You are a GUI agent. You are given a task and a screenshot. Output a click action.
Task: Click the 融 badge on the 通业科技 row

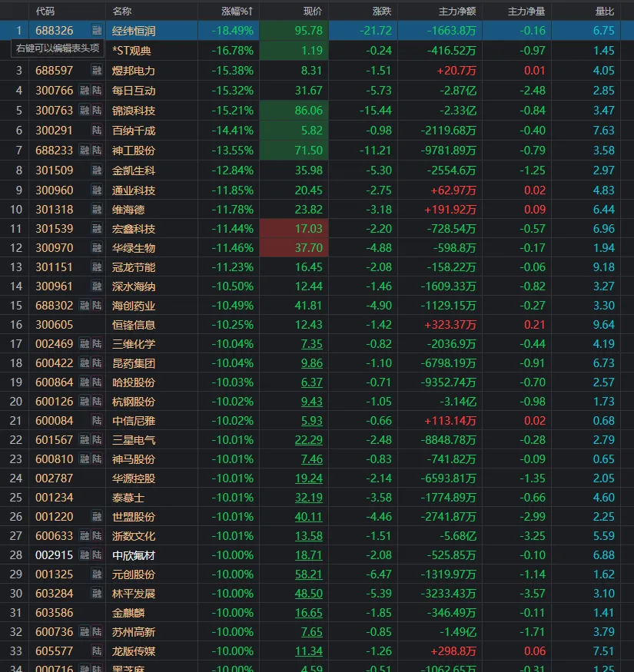click(x=97, y=190)
